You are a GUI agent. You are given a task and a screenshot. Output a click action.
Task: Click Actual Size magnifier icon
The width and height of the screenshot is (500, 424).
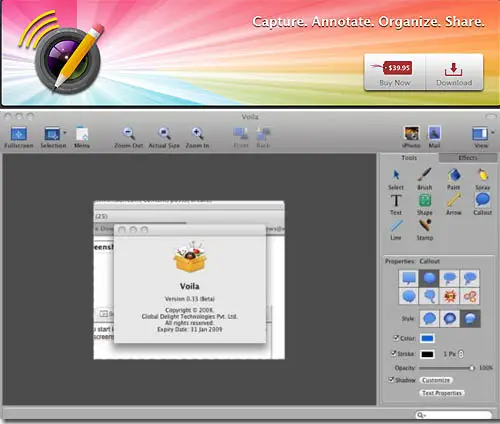[164, 133]
